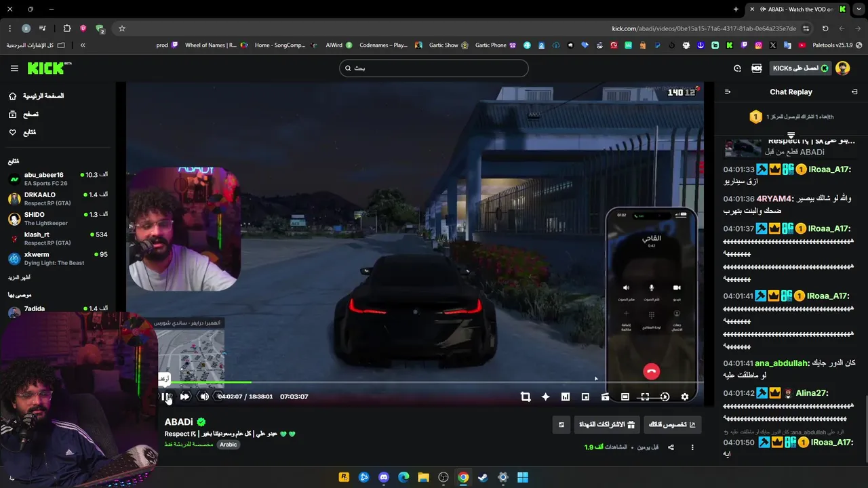Open the chat/search icon beside the MOD icon
The height and width of the screenshot is (488, 868).
click(x=737, y=68)
